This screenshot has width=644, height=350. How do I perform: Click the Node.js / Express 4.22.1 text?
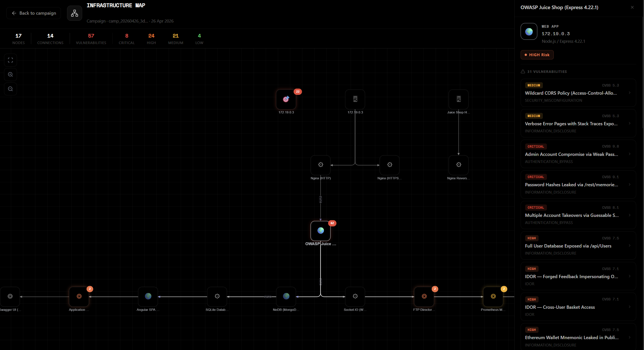563,41
